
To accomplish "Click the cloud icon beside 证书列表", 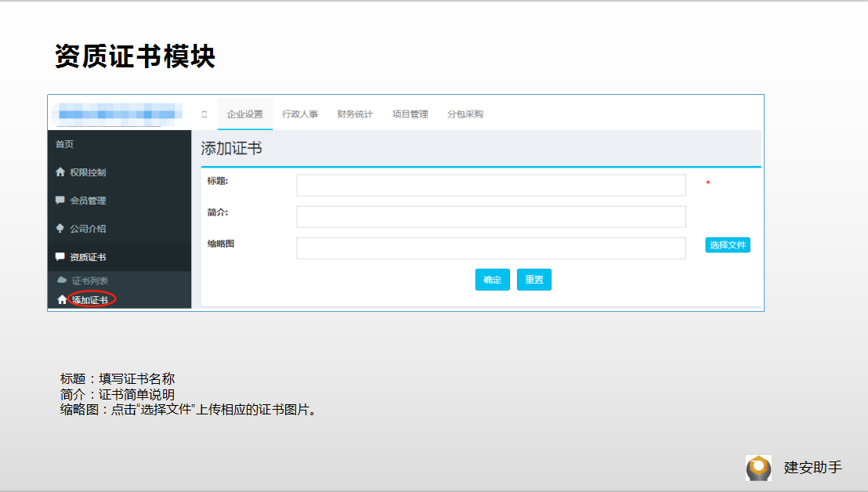I will click(62, 280).
